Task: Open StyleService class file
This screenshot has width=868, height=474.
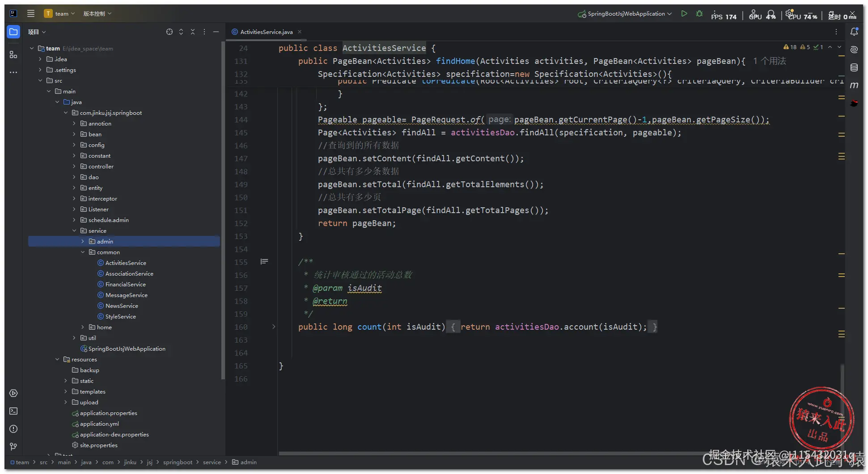Action: click(x=117, y=316)
